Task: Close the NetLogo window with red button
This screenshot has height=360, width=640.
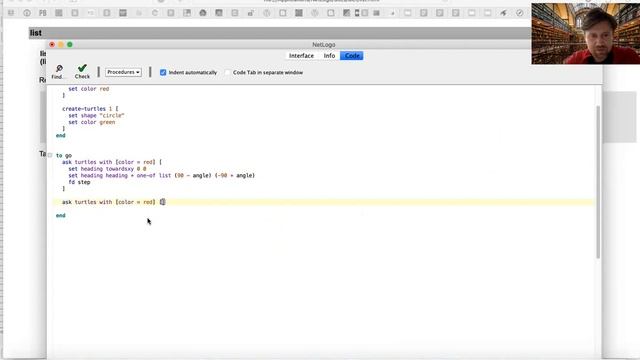Action: pos(52,44)
